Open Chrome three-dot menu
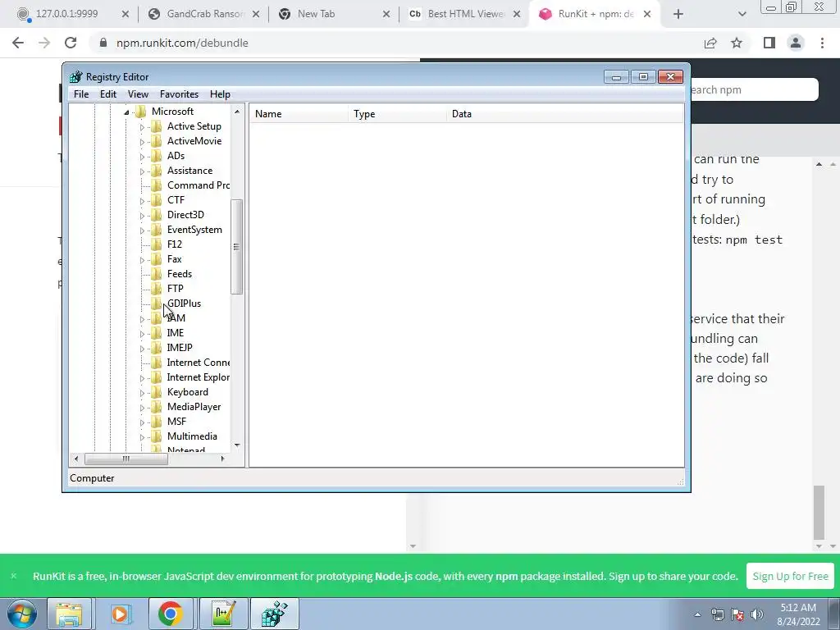 tap(822, 43)
